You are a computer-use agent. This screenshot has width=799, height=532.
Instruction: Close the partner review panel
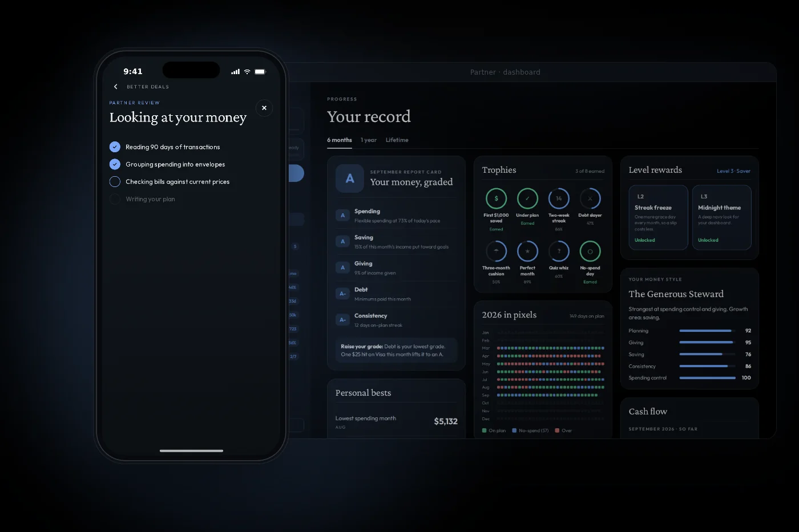click(264, 108)
